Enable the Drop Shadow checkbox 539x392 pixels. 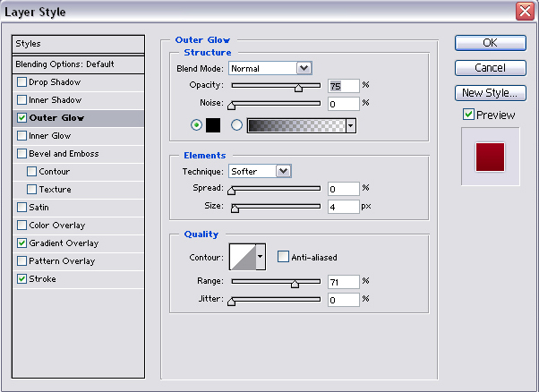pos(21,82)
